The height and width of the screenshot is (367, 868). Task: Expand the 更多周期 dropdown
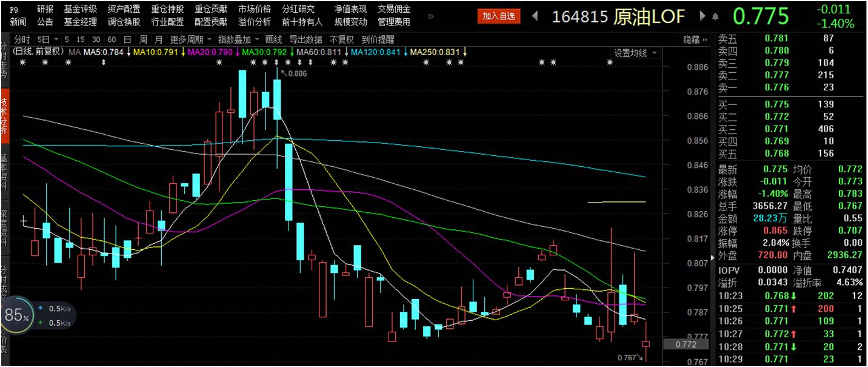click(x=209, y=39)
